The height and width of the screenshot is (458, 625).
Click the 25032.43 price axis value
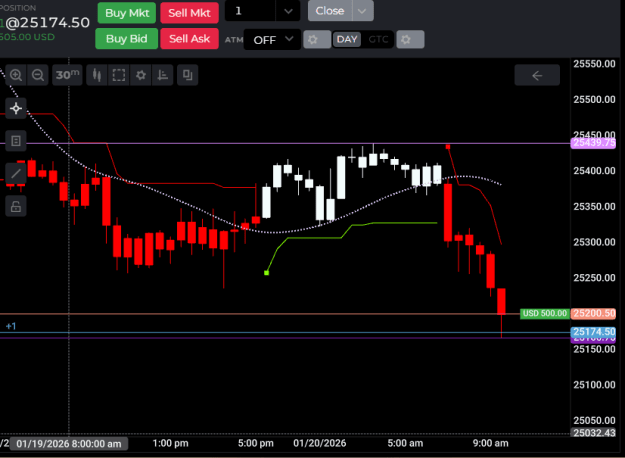594,432
